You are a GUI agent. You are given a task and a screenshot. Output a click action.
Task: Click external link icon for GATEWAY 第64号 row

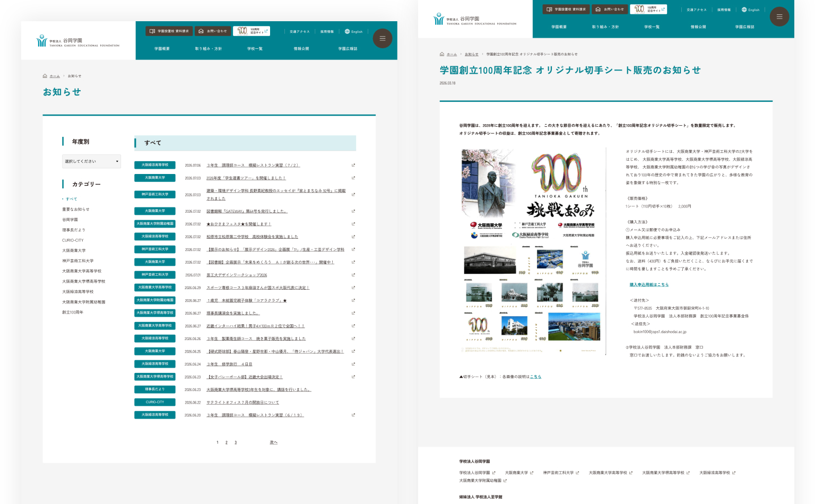353,211
